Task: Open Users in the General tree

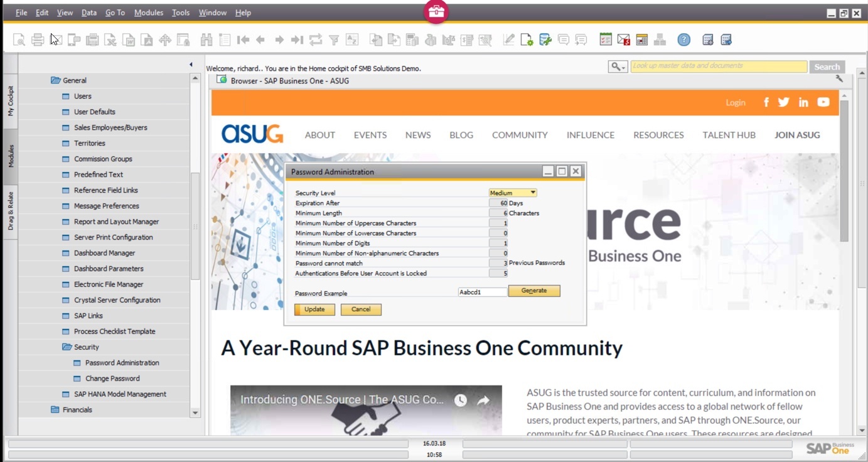Action: [x=83, y=96]
